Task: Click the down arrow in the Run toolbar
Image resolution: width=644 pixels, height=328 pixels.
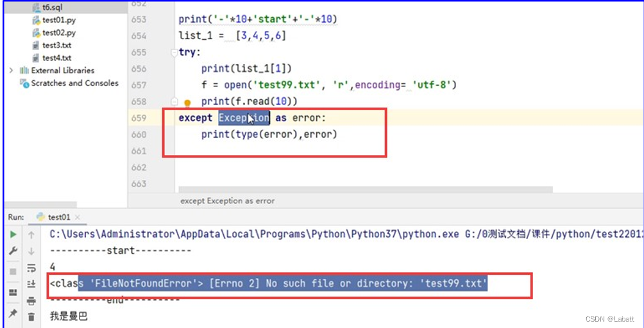Action: pos(31,251)
